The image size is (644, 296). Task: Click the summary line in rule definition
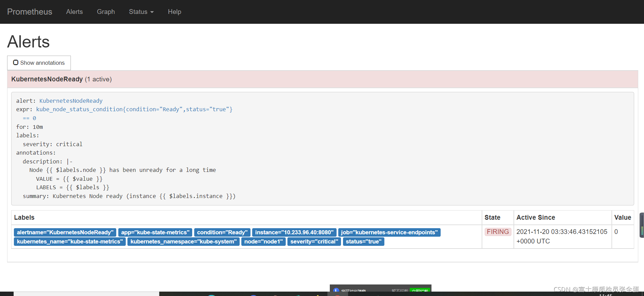click(129, 196)
